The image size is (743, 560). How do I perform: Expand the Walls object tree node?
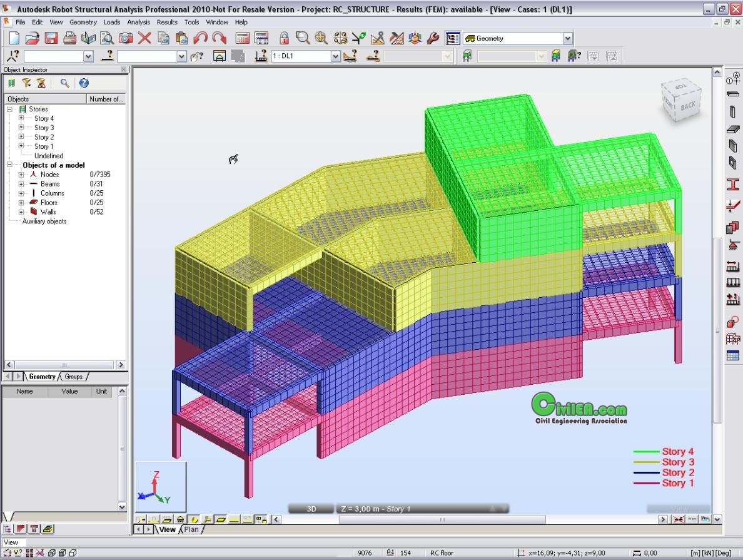(21, 212)
